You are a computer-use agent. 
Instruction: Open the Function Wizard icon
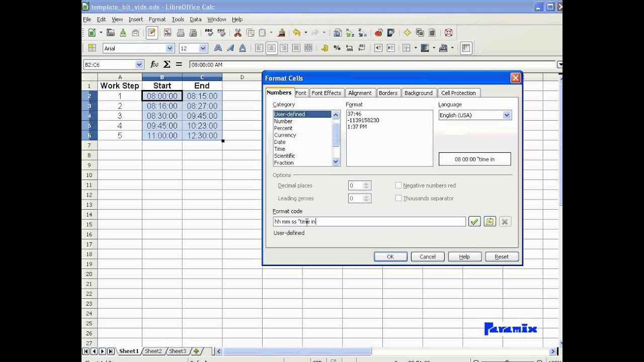tap(154, 64)
